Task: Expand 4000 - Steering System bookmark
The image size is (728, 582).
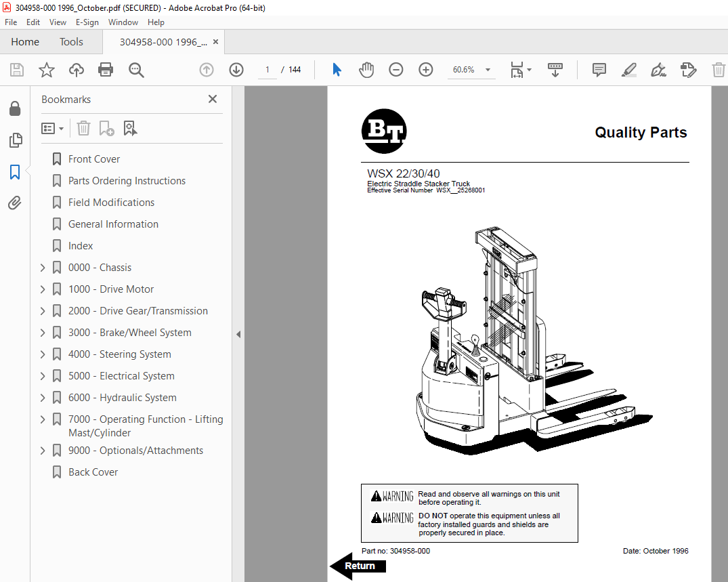Action: tap(43, 354)
